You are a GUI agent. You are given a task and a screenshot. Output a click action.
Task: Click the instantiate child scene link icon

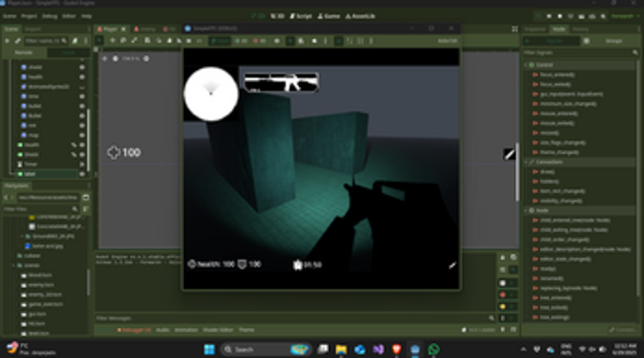[18, 40]
